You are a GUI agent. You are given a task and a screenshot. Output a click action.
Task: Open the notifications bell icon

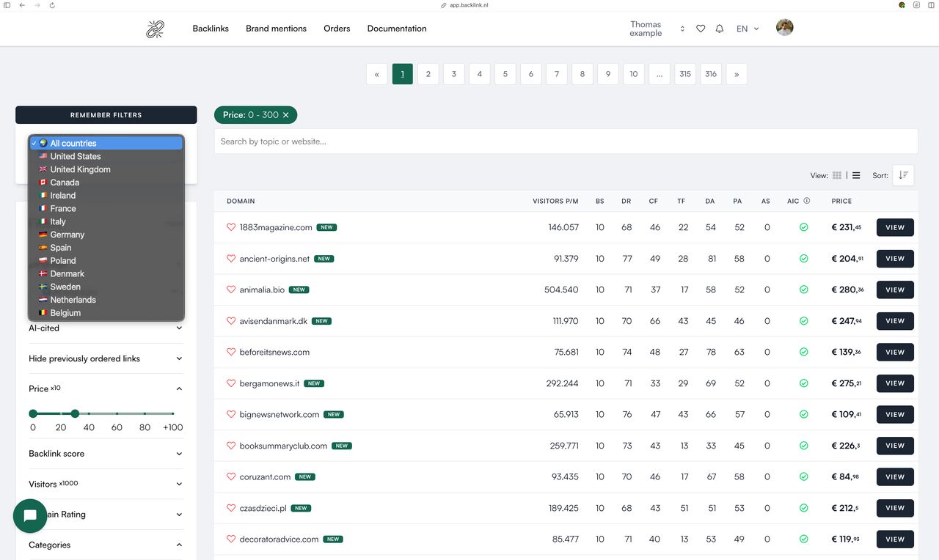click(x=720, y=29)
